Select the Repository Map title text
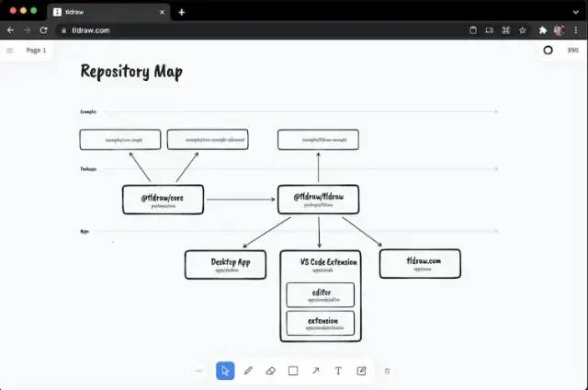Screen dimensions: 588x390 tap(131, 72)
